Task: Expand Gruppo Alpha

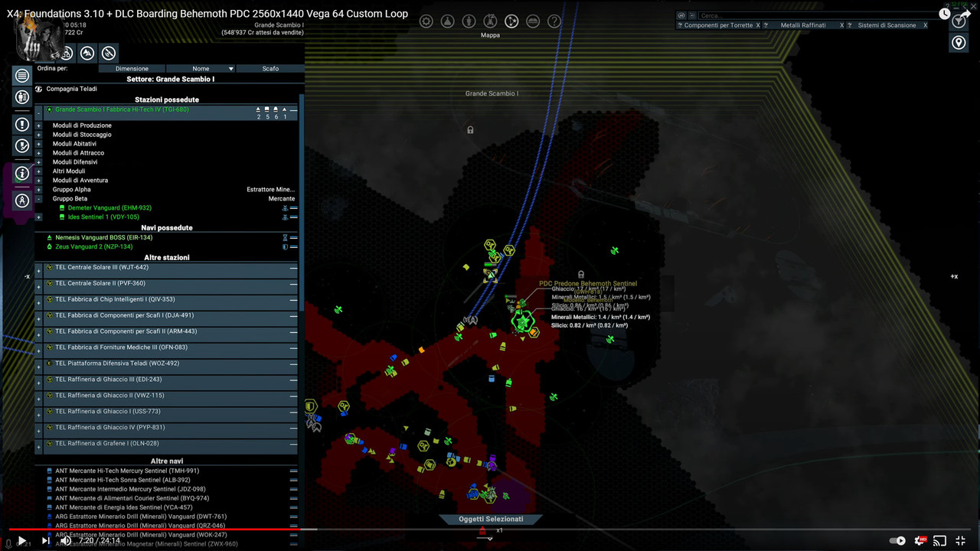Action: click(39, 190)
